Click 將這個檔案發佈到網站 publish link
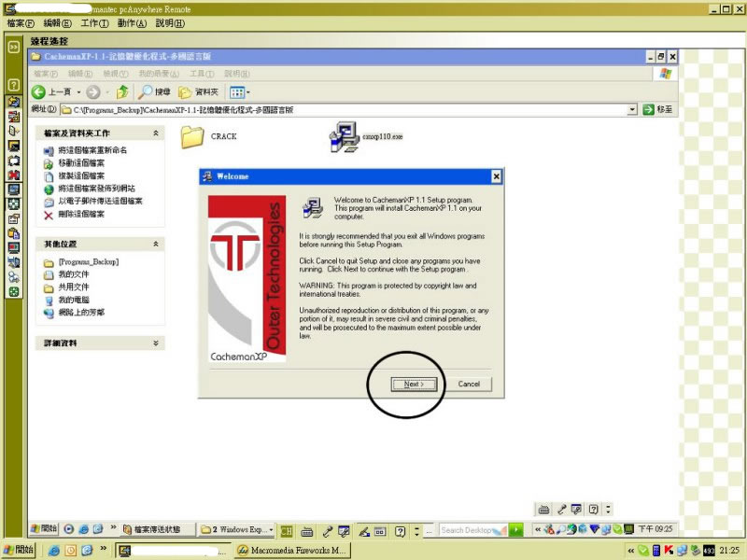 96,189
